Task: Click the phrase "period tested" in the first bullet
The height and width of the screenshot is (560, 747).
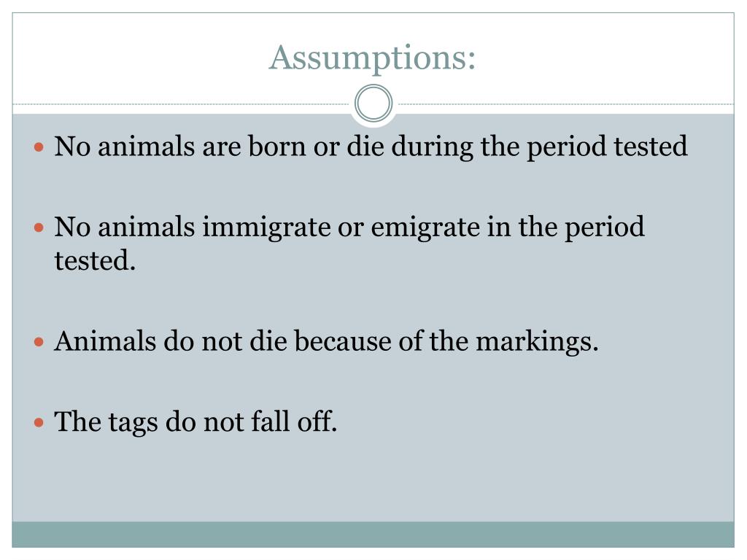Action: pyautogui.click(x=607, y=147)
